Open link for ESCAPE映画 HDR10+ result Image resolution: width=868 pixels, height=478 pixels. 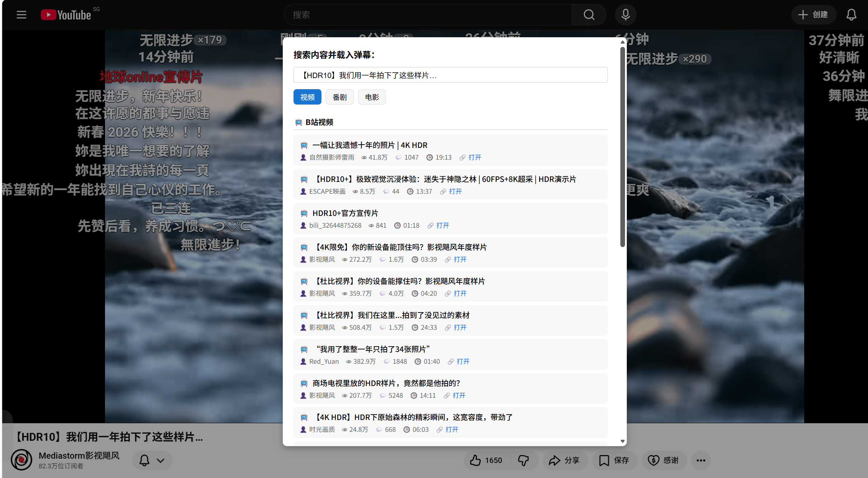455,192
